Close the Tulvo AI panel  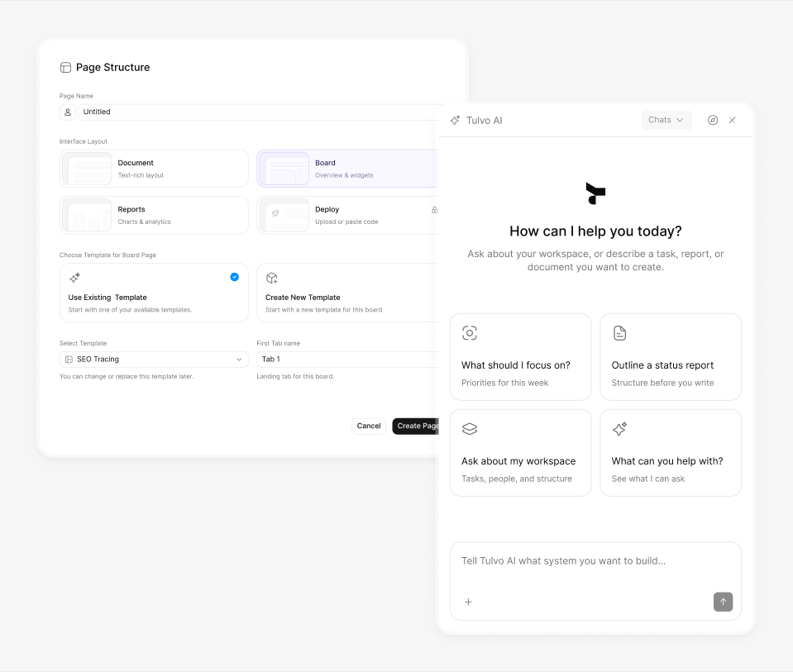(x=732, y=120)
